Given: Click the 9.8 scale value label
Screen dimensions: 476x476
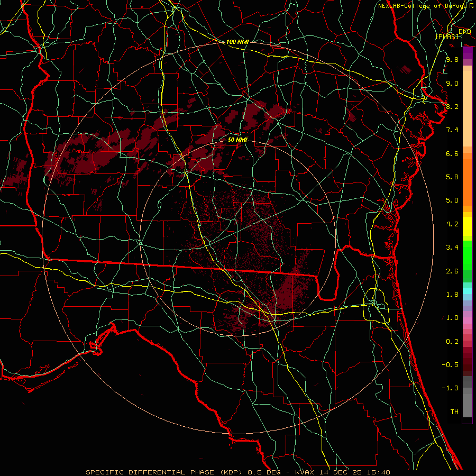Looking at the screenshot, I should [x=452, y=60].
